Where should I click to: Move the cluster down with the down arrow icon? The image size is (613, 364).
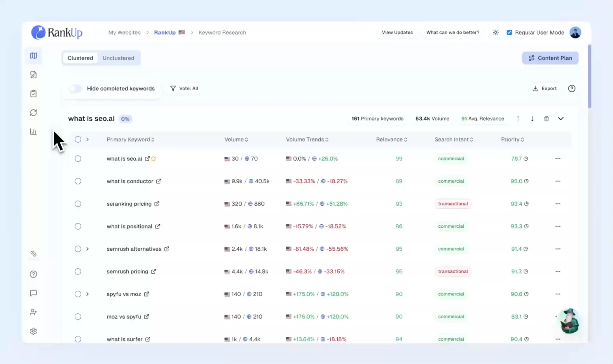[532, 119]
